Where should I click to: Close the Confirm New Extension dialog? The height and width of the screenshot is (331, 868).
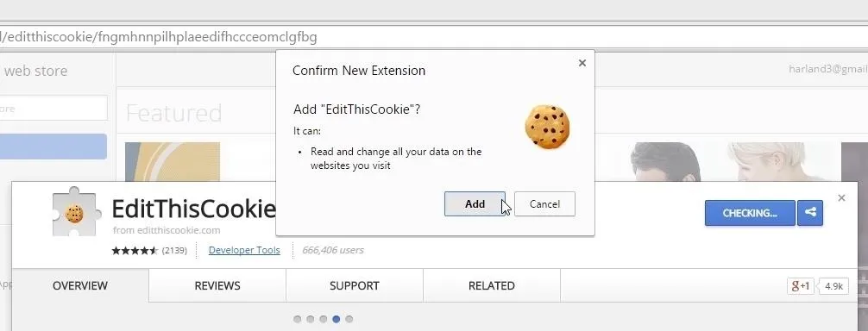(x=582, y=63)
